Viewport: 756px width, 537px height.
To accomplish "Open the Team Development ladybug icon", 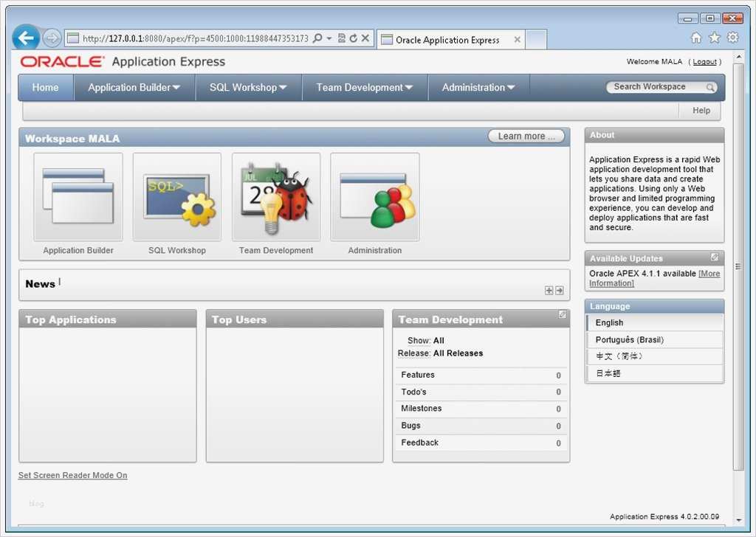I will (x=276, y=197).
